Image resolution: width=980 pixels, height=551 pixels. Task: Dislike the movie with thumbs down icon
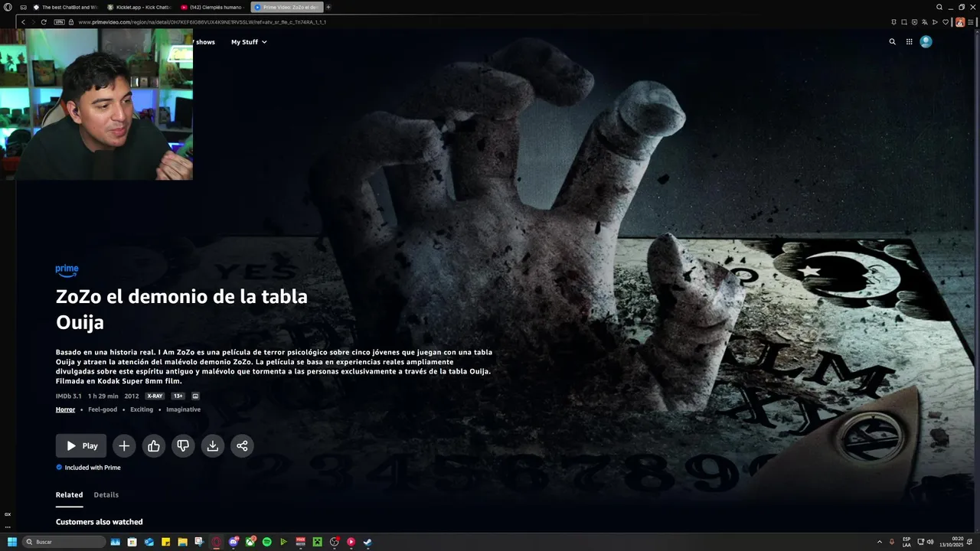(x=183, y=445)
